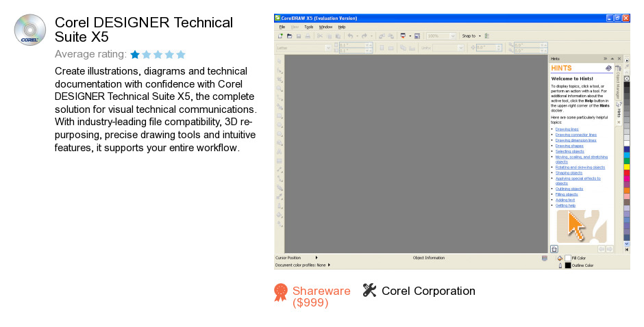Click the Application launcher icon
Image resolution: width=644 pixels, height=327 pixels.
[x=403, y=36]
